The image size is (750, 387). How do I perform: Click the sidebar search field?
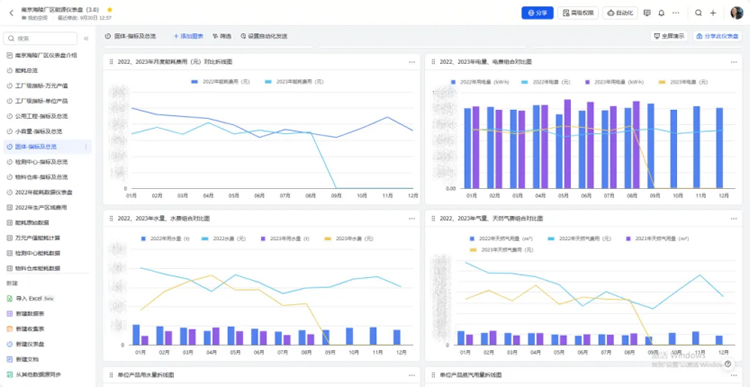point(41,38)
